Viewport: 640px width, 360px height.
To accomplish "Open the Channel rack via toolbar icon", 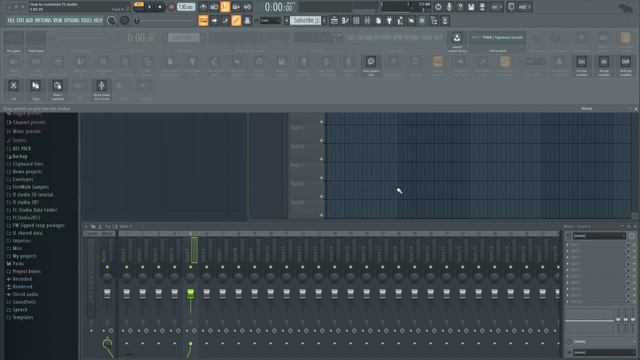I will 356,20.
